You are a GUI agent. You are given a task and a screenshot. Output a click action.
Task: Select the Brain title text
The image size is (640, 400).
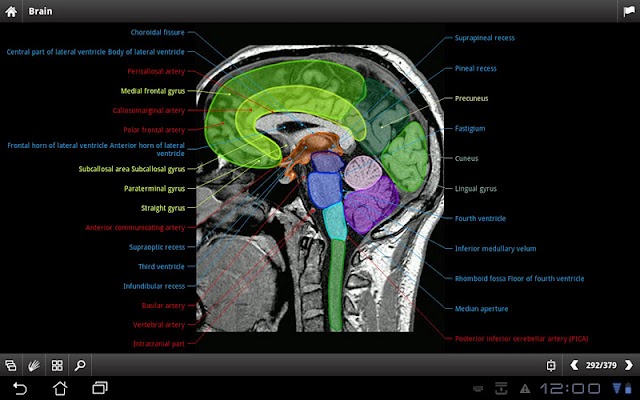point(40,11)
